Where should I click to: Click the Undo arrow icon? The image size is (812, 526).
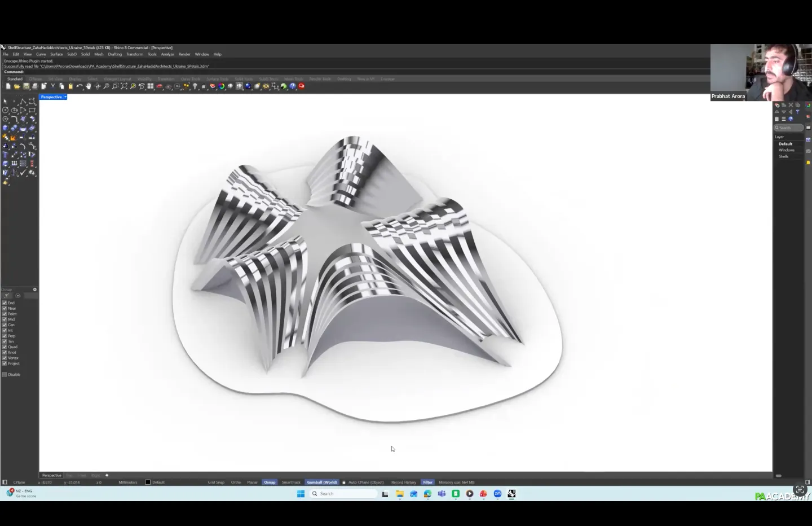pyautogui.click(x=80, y=86)
